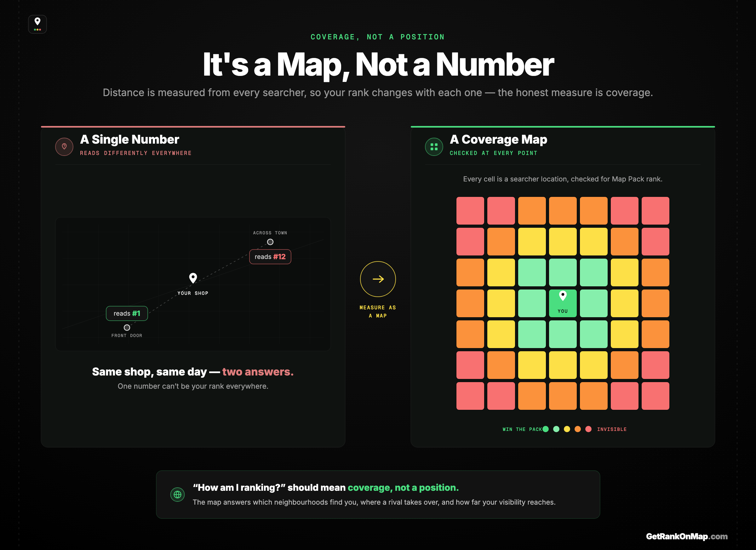The width and height of the screenshot is (756, 550).
Task: Click the text One number can't be your rank everywhere
Action: tap(193, 386)
